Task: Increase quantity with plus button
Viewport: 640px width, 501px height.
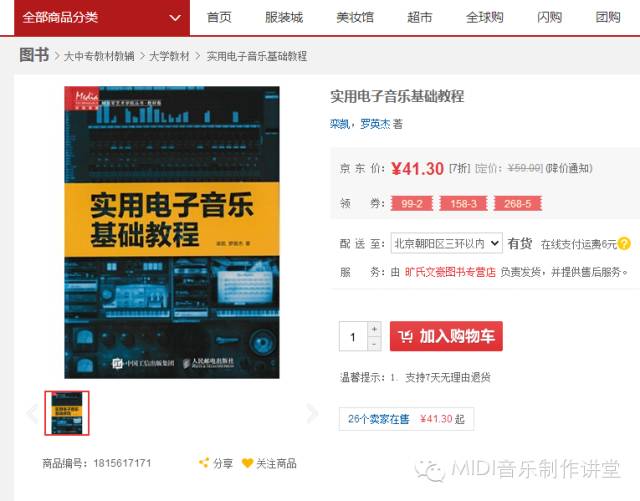Action: coord(374,329)
